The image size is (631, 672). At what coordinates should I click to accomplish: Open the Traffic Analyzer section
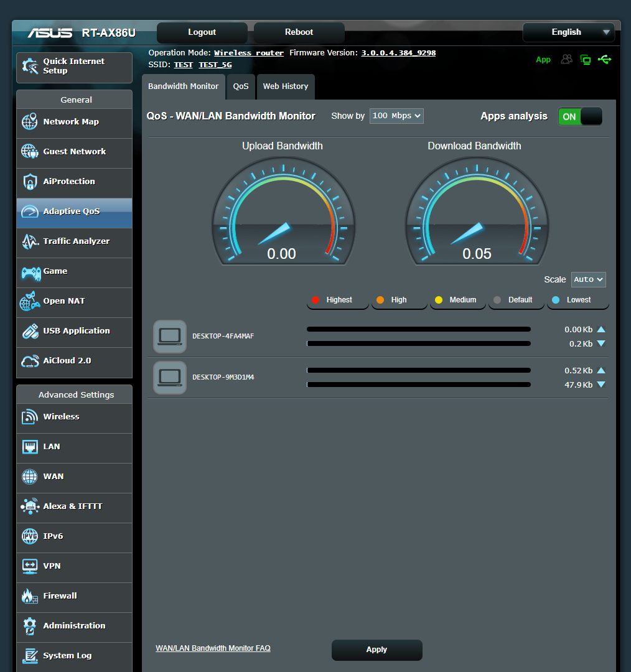74,241
